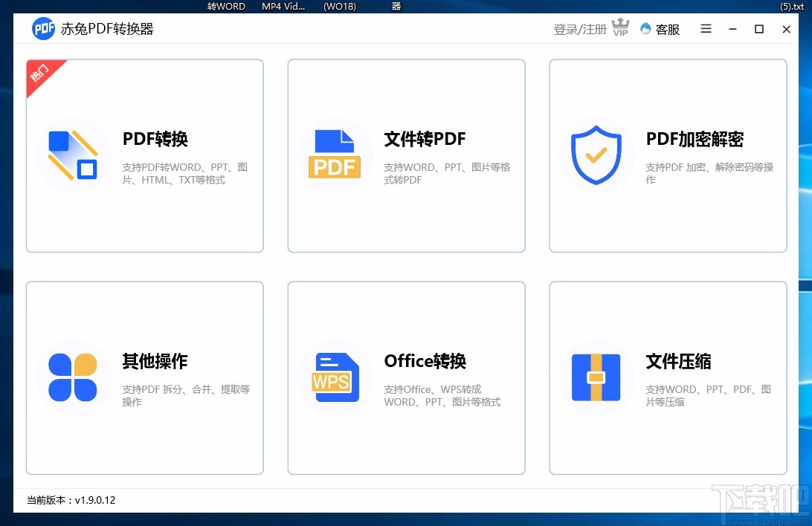Click the 登录/注册 link

[x=579, y=29]
